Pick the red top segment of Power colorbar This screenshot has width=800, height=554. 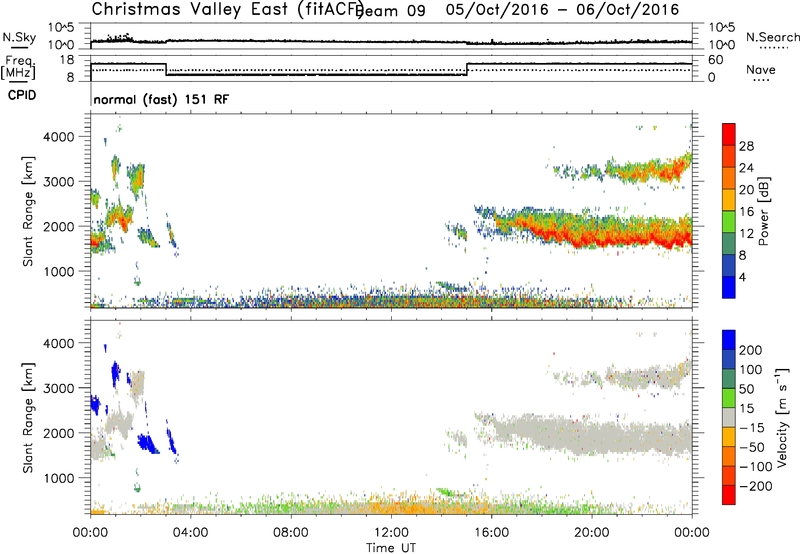(729, 134)
